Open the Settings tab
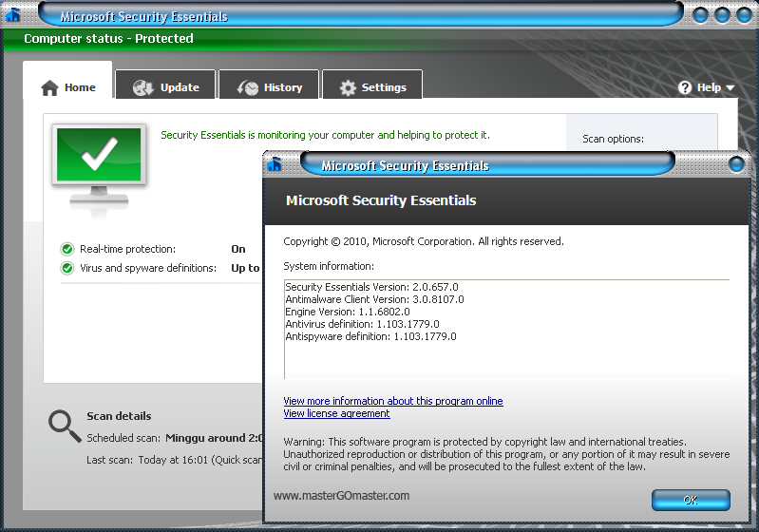The width and height of the screenshot is (759, 532). click(372, 85)
